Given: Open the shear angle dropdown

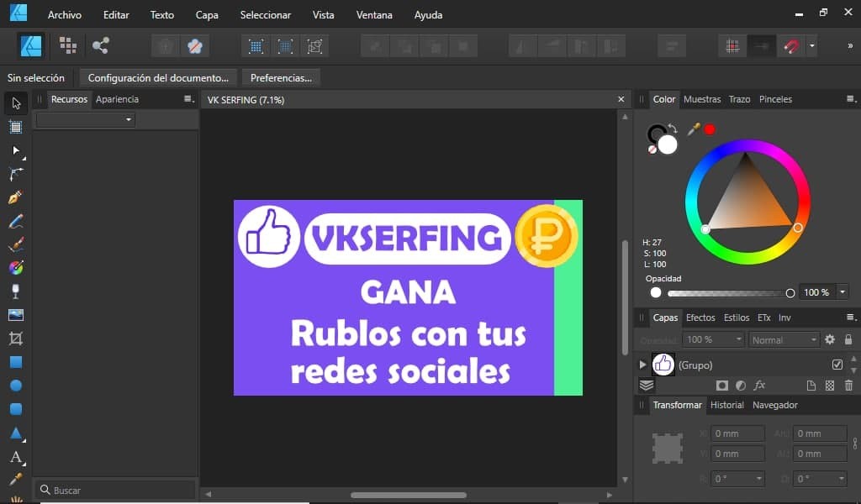Looking at the screenshot, I should coord(841,479).
